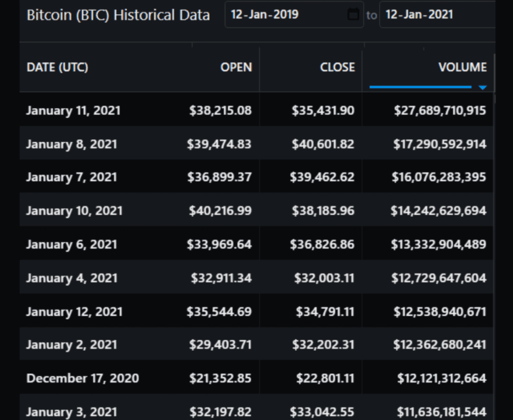
Task: Select the December 17, 2020 date cell
Action: [83, 378]
